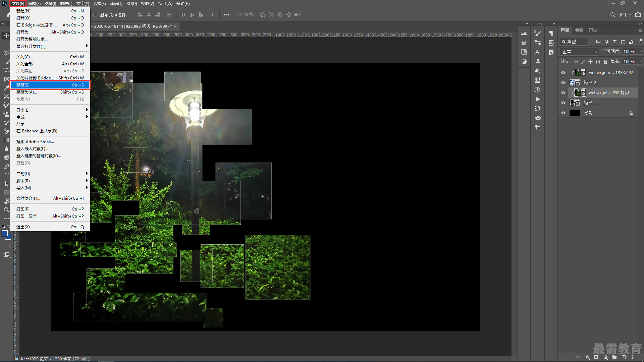Choose 打印(P)... from File menu
644x362 pixels.
pos(50,209)
